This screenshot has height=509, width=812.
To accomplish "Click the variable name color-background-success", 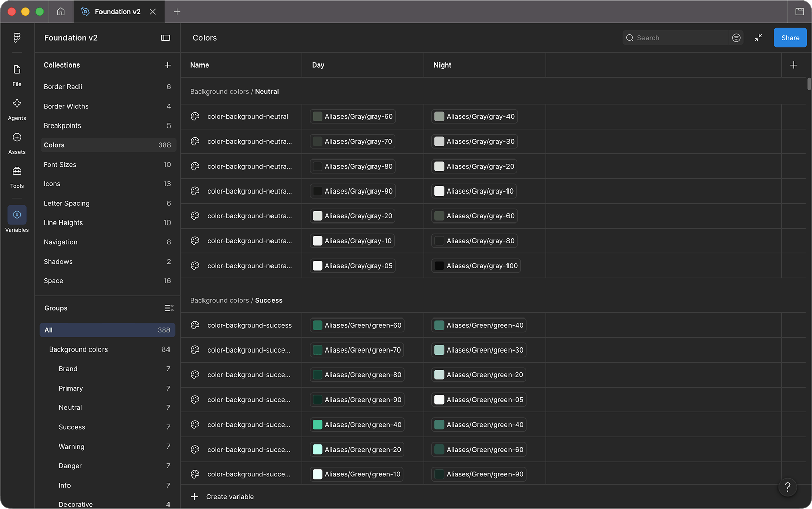I will pyautogui.click(x=249, y=325).
